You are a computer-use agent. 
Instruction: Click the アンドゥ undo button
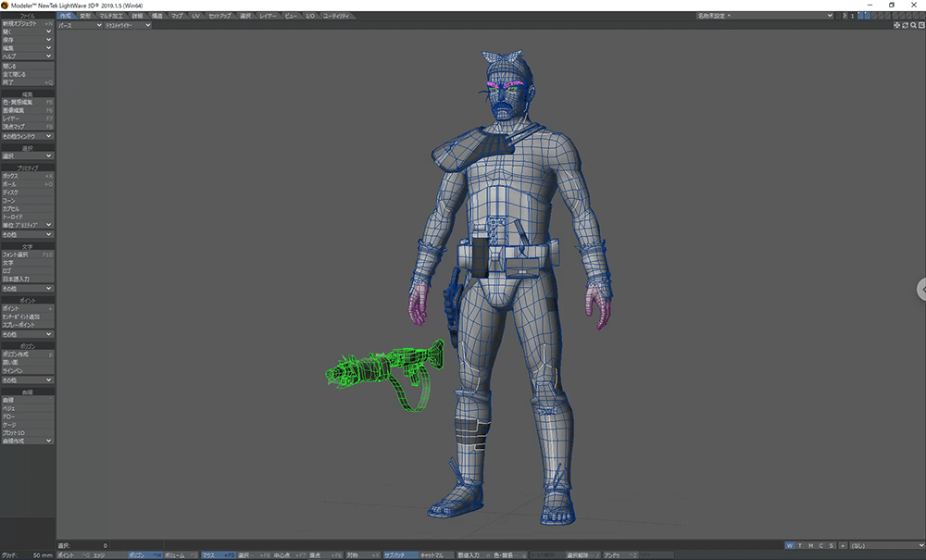620,556
